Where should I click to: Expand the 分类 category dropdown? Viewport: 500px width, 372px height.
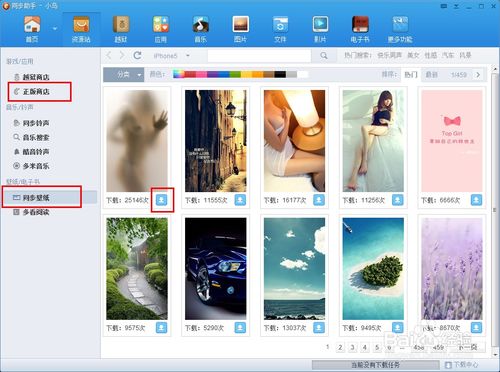(x=124, y=75)
